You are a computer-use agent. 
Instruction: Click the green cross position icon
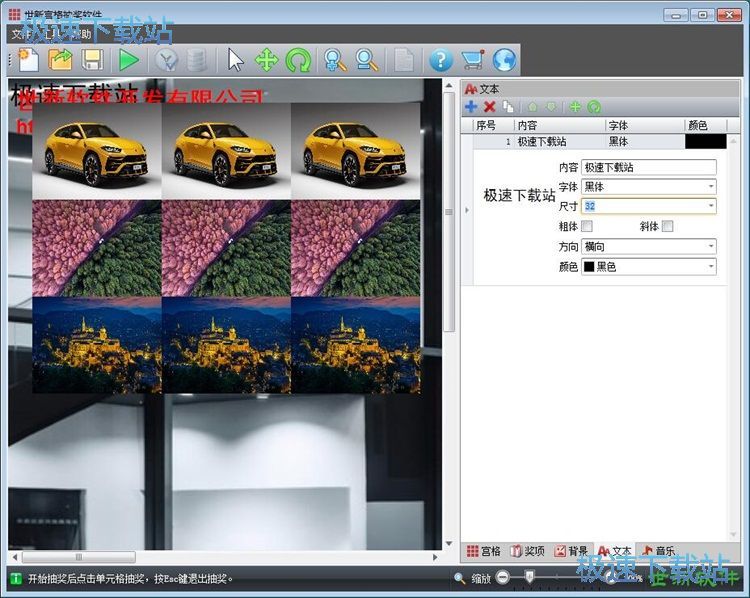(x=575, y=107)
